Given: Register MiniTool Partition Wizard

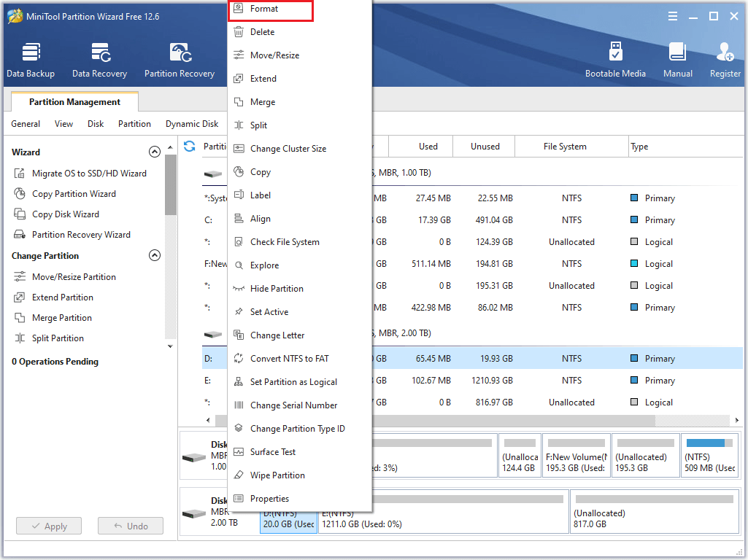Looking at the screenshot, I should pyautogui.click(x=725, y=58).
